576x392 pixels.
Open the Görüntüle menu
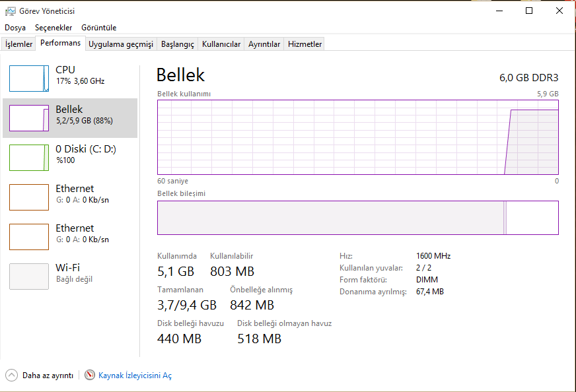point(98,28)
